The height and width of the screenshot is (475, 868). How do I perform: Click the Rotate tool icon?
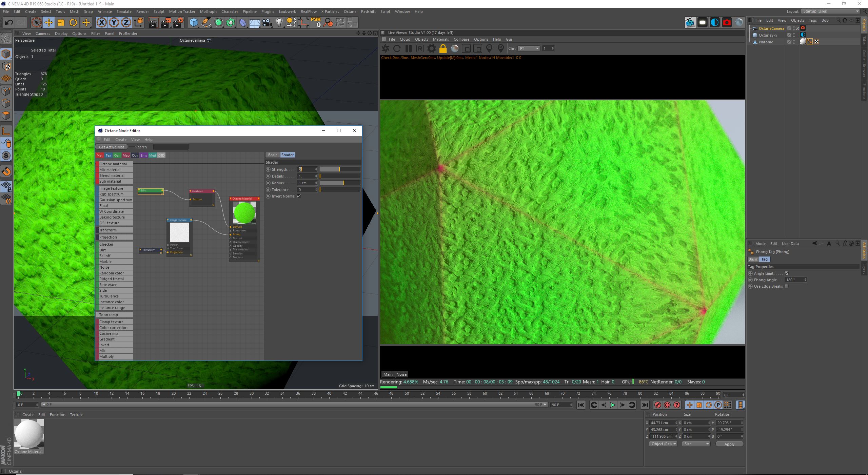[x=73, y=23]
